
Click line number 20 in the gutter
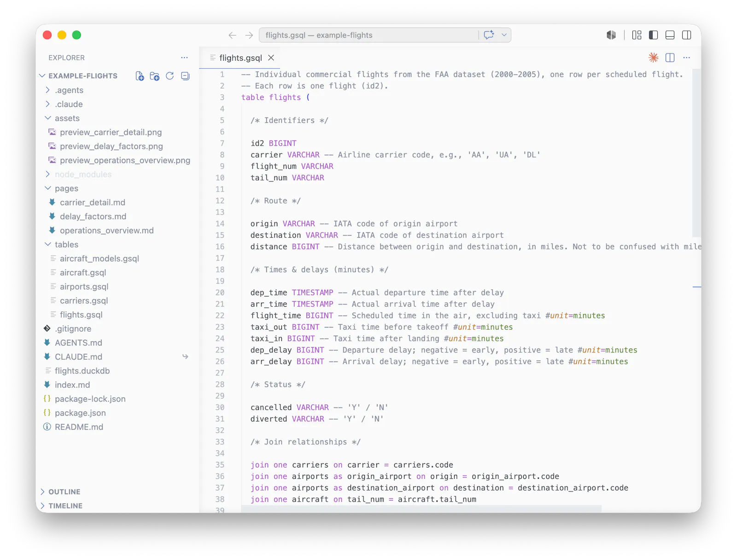[x=220, y=292]
